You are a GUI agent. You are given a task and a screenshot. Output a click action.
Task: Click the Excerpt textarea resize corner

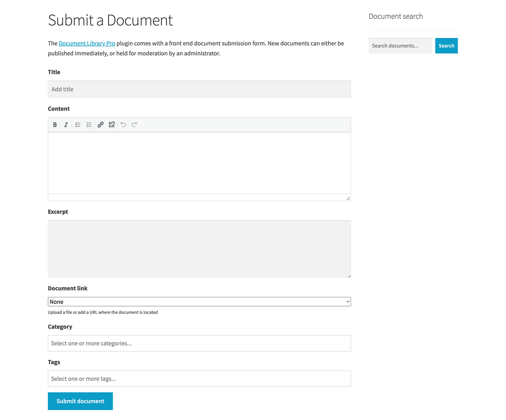(x=349, y=276)
